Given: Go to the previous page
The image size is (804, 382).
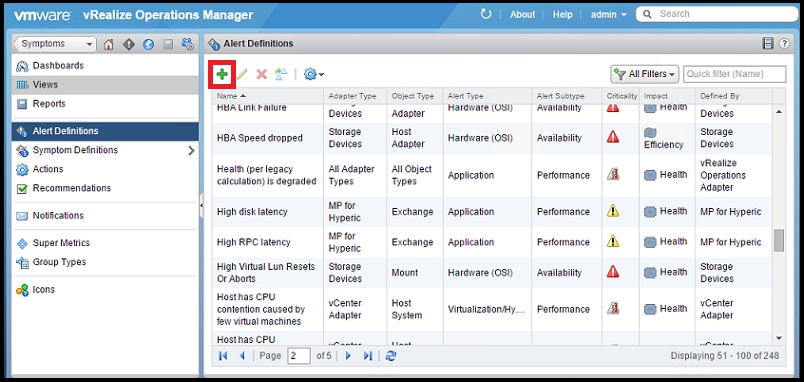Looking at the screenshot, I should coord(242,356).
